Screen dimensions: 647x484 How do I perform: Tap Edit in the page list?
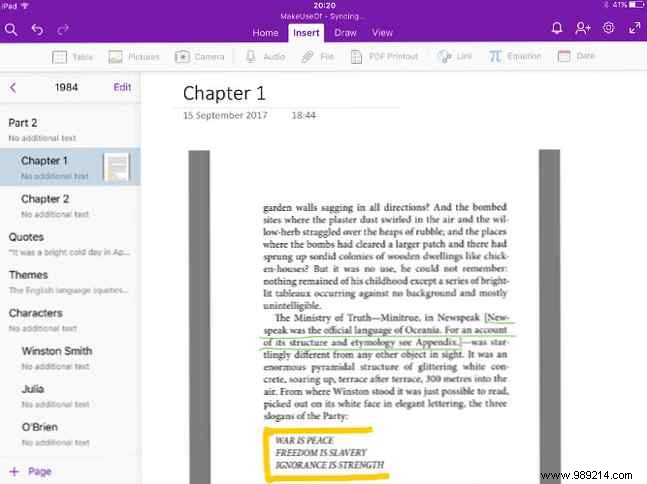click(122, 87)
